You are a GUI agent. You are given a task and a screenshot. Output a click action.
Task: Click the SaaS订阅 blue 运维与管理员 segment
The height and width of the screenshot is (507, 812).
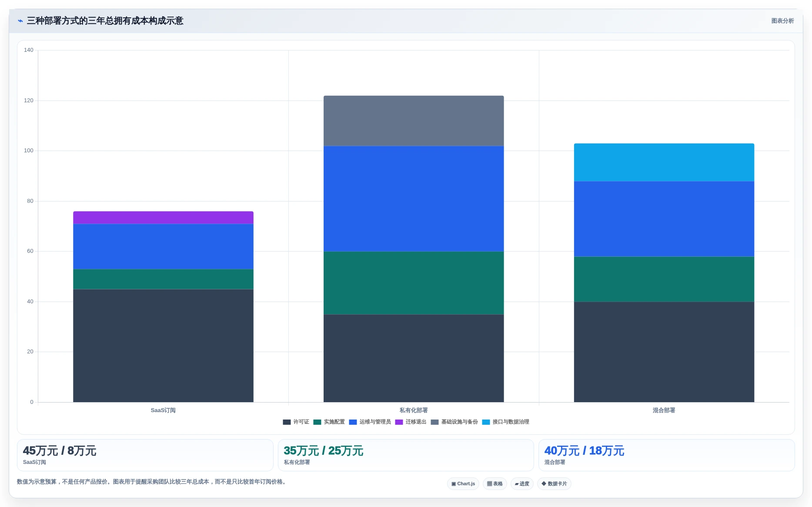163,247
